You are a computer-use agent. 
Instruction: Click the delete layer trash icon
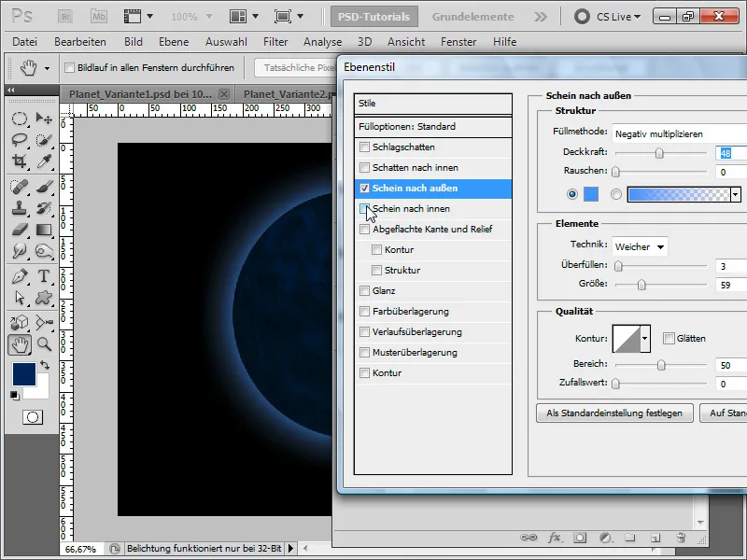tap(681, 538)
